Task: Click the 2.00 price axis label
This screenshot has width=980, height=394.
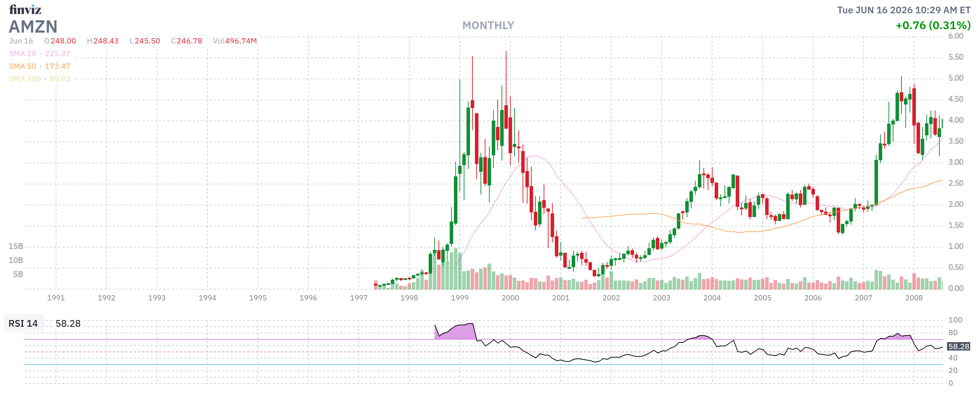Action: tap(956, 204)
